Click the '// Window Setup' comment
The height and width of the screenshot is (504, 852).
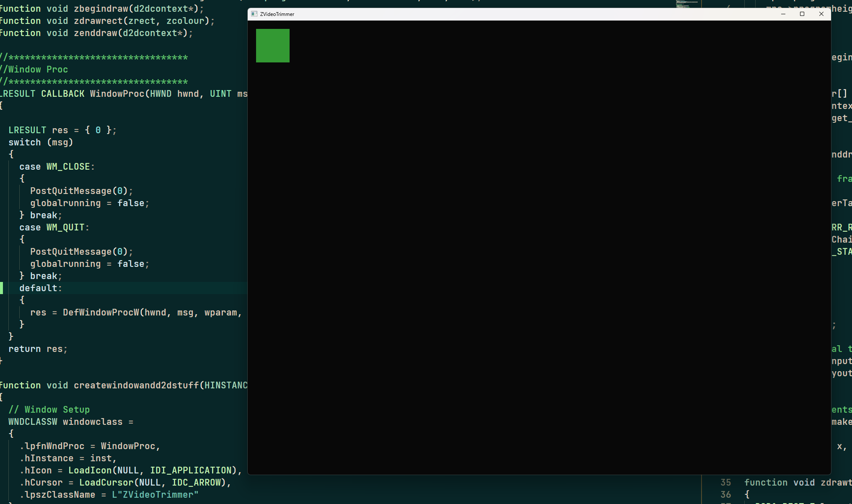(49, 410)
